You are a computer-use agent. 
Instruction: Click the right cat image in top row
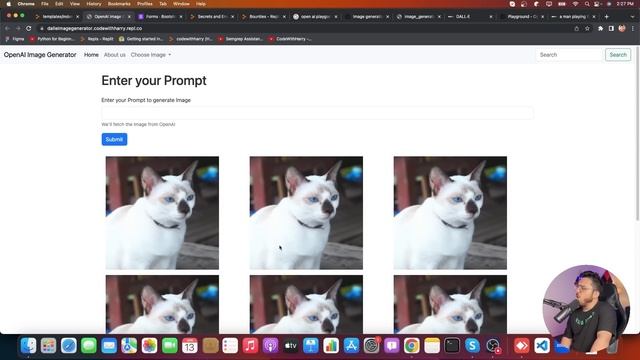[x=450, y=213]
